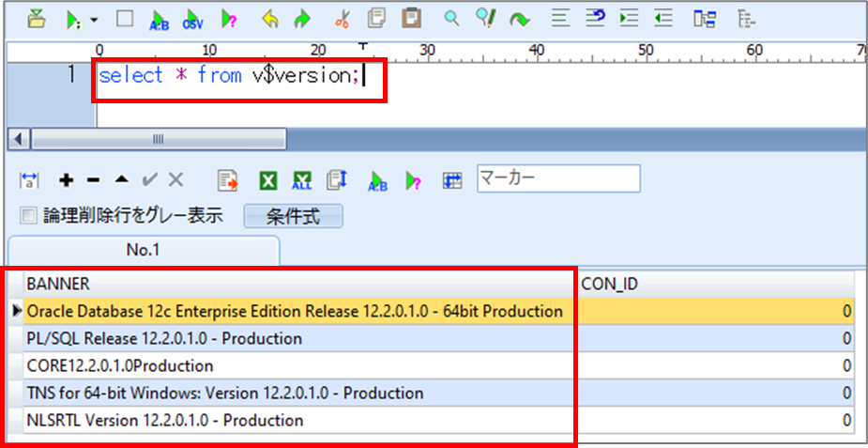Click the tree outline icon in the toolbar
Viewport: 868px width, 448px height.
[747, 20]
